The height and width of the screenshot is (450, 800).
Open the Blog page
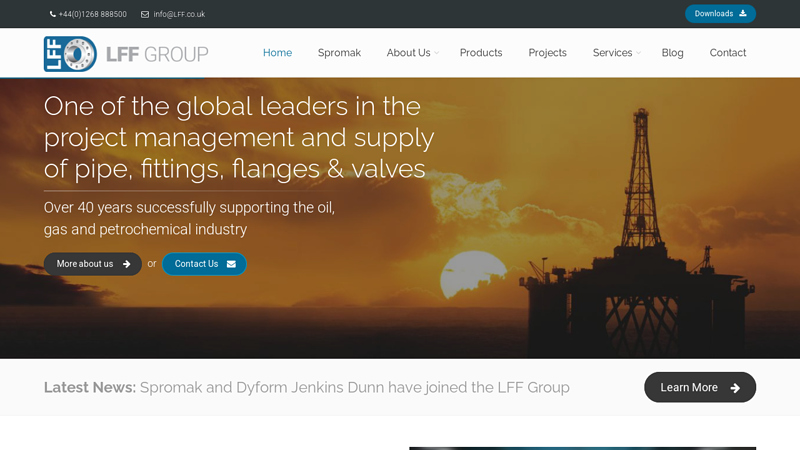click(672, 53)
